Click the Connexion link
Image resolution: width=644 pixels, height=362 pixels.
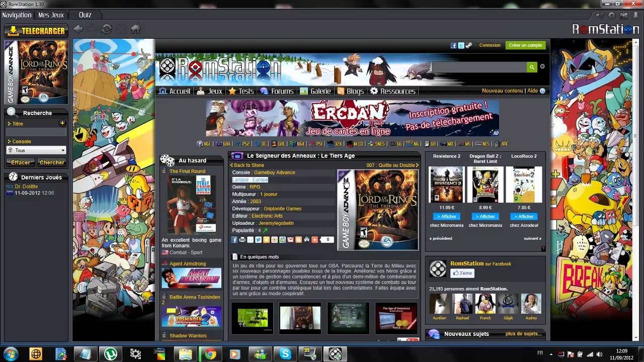tap(490, 45)
